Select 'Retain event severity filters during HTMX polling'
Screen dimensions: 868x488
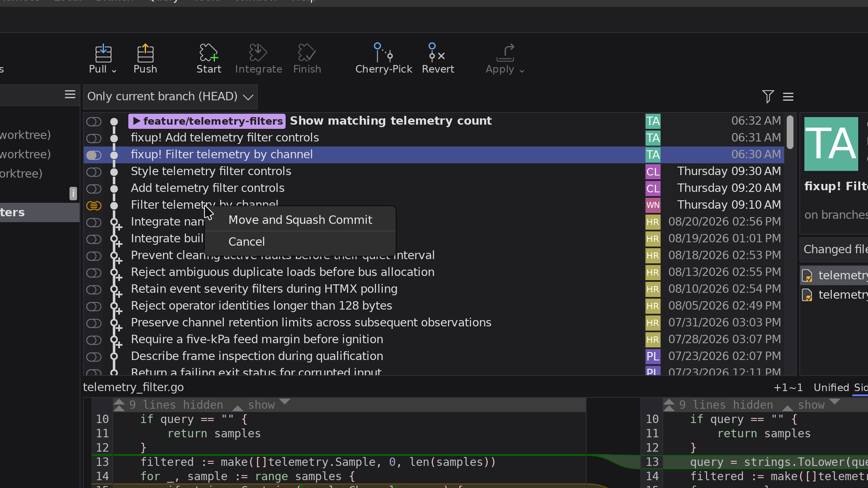click(434, 289)
